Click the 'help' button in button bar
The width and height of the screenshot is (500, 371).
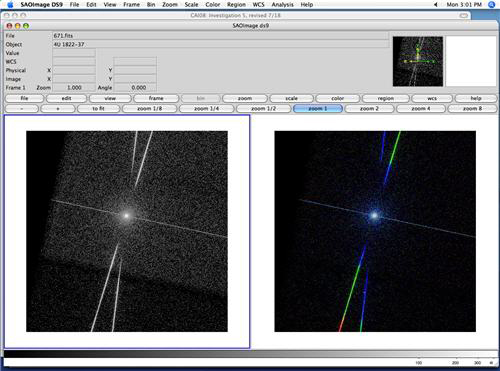point(476,98)
